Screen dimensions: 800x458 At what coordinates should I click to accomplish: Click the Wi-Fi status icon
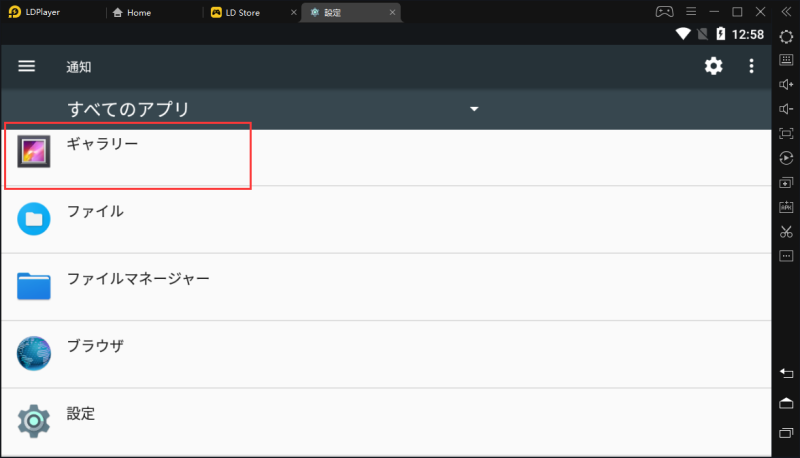click(x=683, y=34)
